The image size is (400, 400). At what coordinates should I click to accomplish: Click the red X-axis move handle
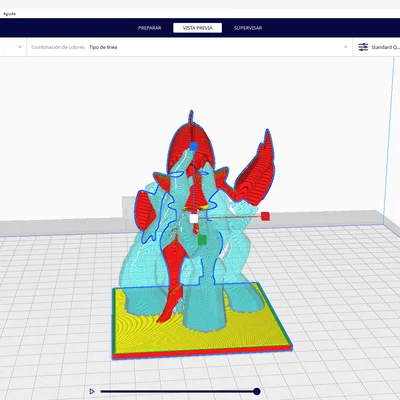coord(265,216)
